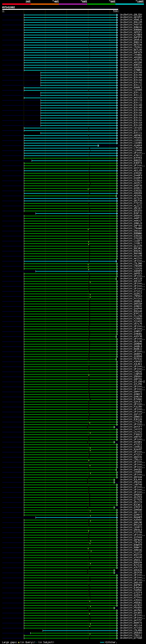The width and height of the screenshot is (146, 644).
Task: Select short hit UniRef100_A1A6K4
Action: pos(131,146)
